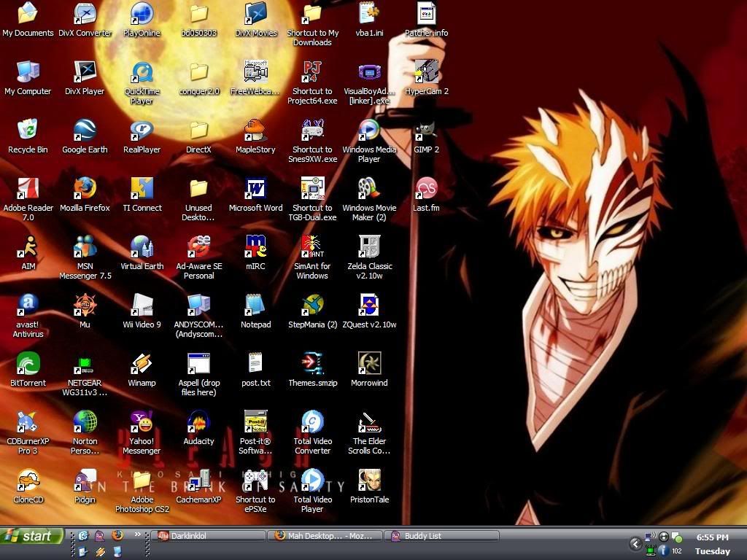This screenshot has height=560, width=747.
Task: Launch Firefox from the Quick Launch bar
Action: coord(117,536)
